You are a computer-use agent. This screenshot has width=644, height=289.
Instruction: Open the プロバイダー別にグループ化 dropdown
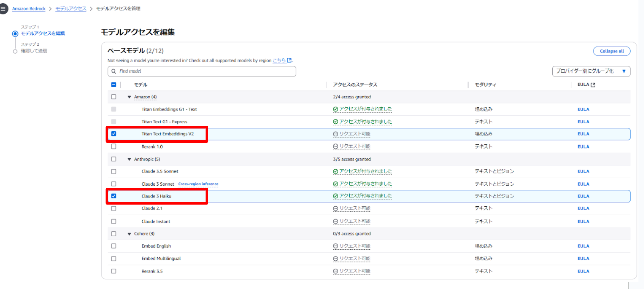(x=592, y=71)
